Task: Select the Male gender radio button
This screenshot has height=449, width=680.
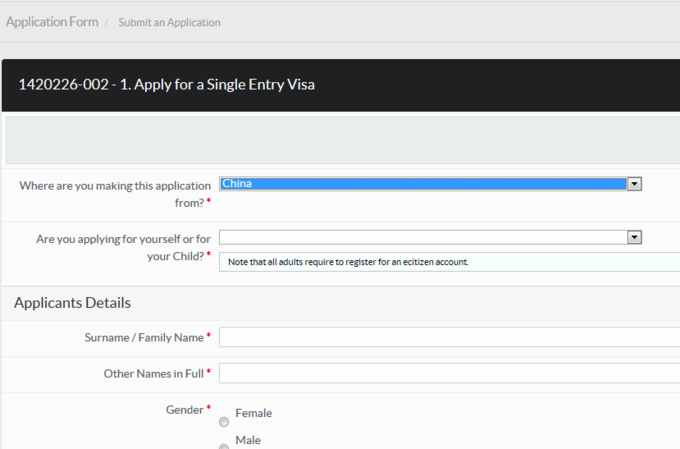Action: click(x=224, y=446)
